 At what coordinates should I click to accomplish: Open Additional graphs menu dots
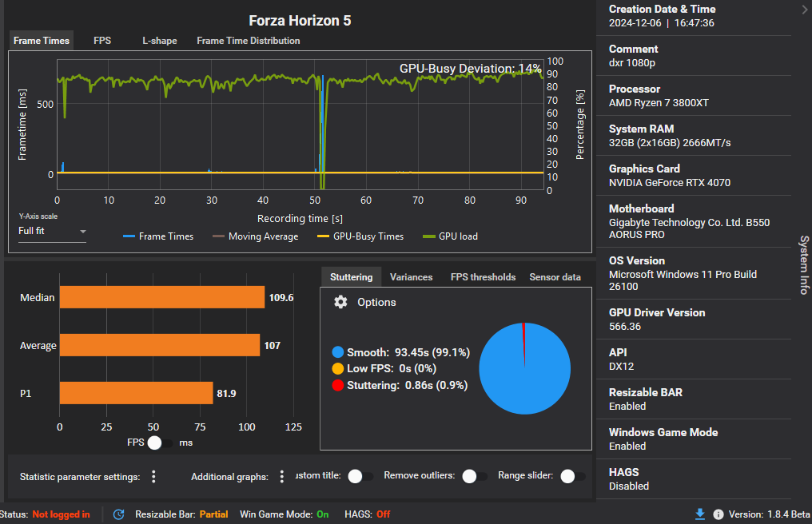[281, 476]
